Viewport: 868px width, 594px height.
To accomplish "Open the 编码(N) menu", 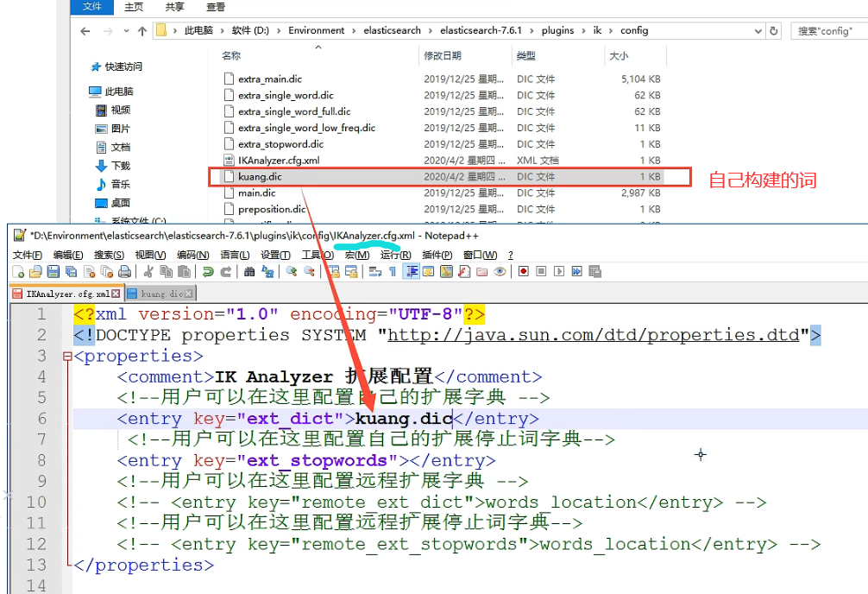I will point(192,255).
